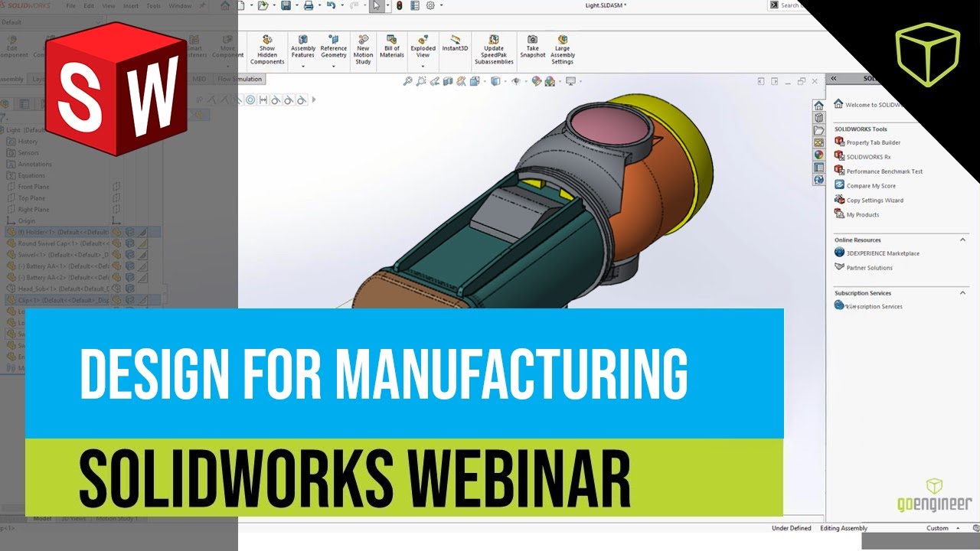Open the File Properties icon
The width and height of the screenshot is (980, 551).
pos(415,5)
